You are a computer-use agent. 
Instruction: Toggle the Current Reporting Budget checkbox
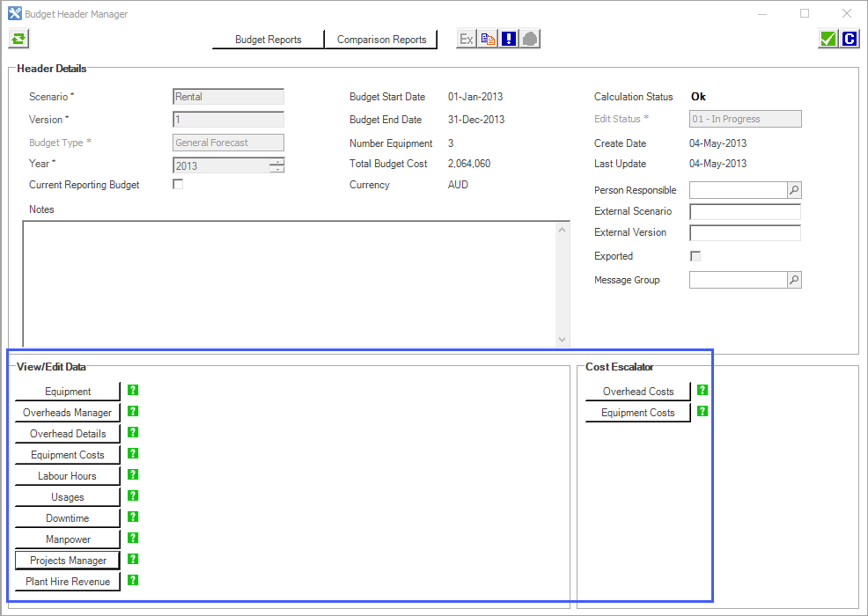click(x=178, y=185)
